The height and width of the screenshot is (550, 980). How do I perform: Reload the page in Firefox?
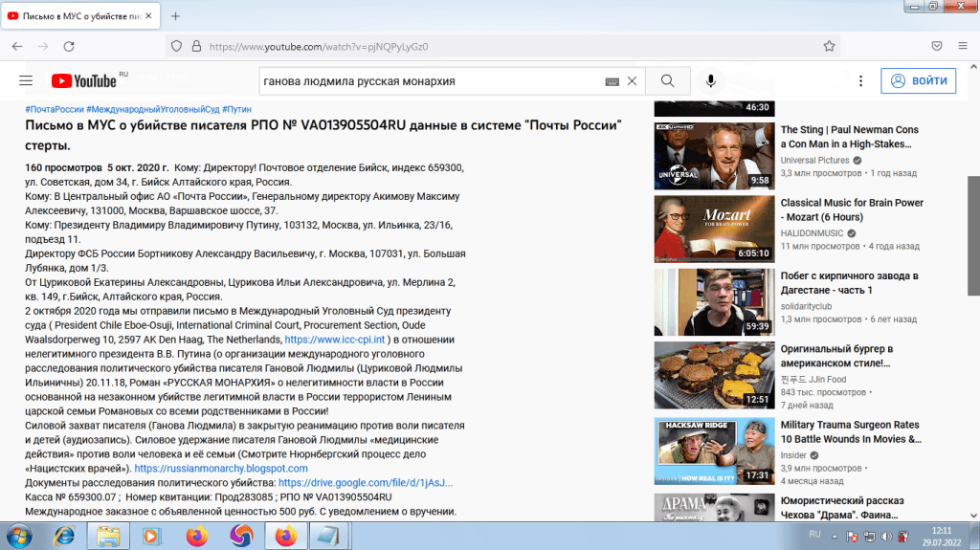(68, 46)
